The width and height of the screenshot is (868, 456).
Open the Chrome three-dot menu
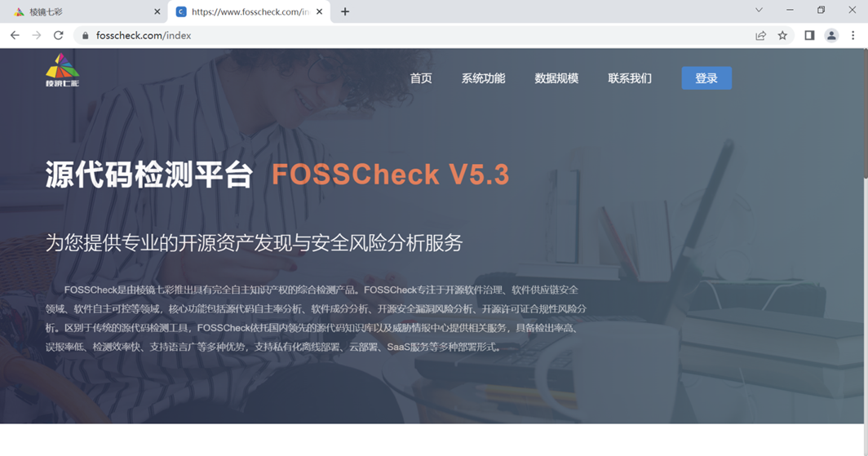pyautogui.click(x=853, y=35)
